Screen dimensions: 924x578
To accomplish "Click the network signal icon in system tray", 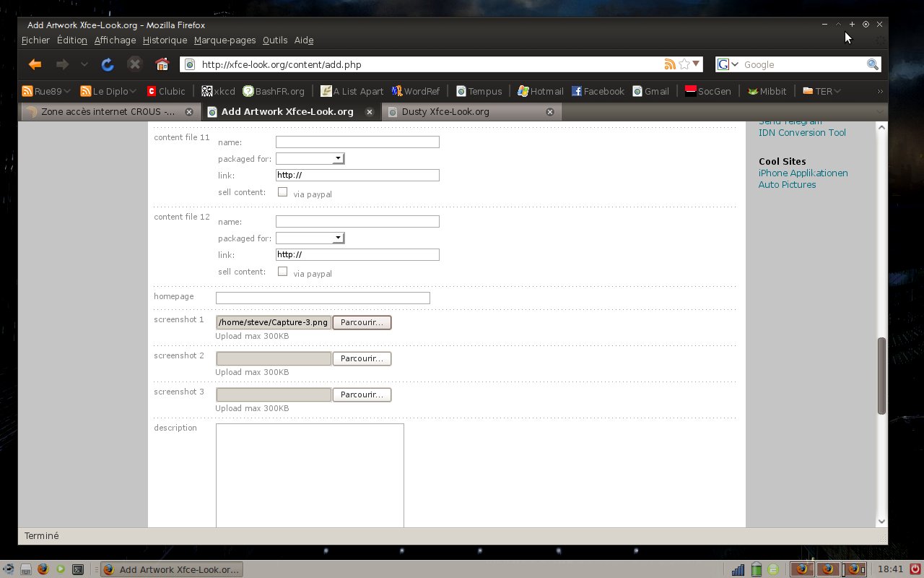I will (738, 569).
